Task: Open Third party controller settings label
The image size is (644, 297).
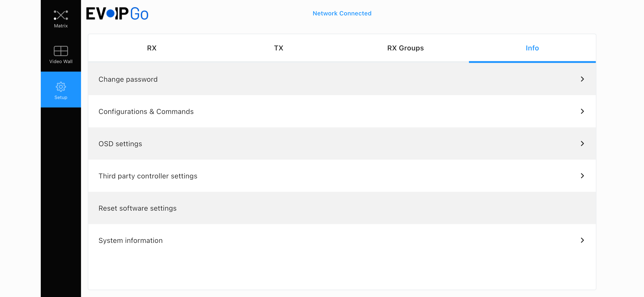Action: coord(148,176)
